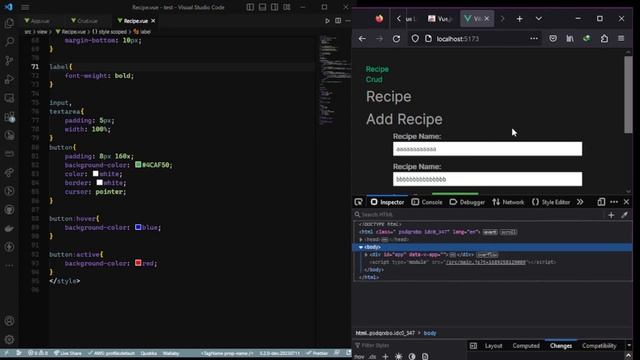Click the white swatch next to color property
640x360 pixels.
[x=96, y=173]
